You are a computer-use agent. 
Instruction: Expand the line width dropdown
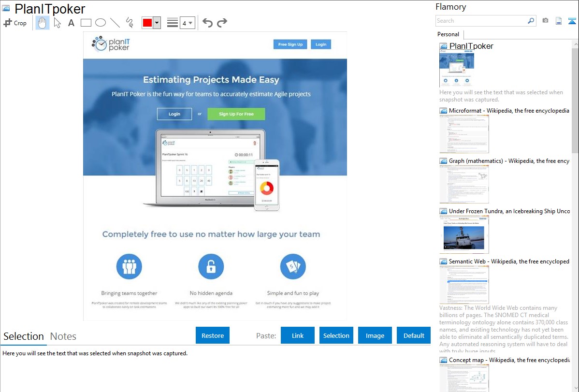click(x=187, y=23)
